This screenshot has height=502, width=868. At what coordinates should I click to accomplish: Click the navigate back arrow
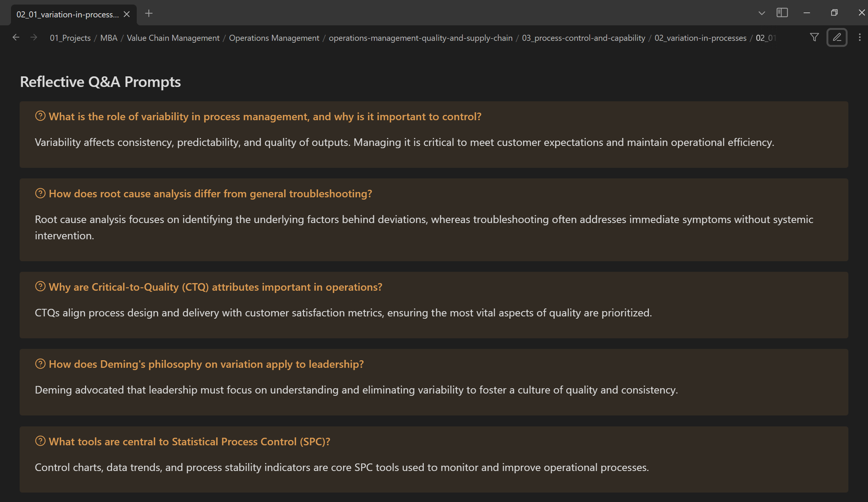(16, 37)
